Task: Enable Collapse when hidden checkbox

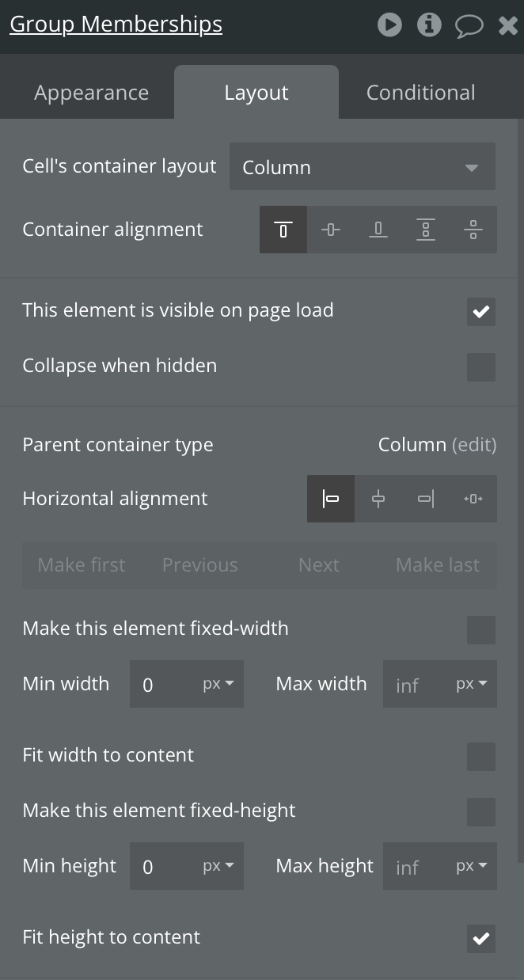Action: coord(480,367)
